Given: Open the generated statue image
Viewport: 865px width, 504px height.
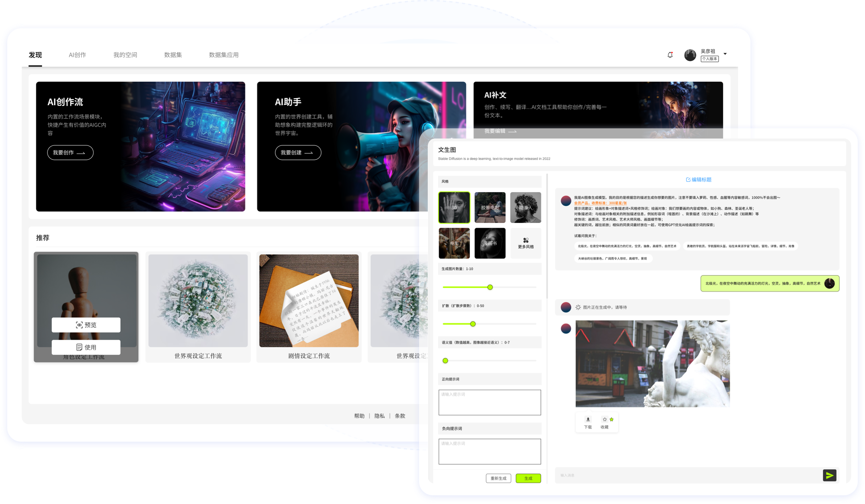Looking at the screenshot, I should point(653,364).
